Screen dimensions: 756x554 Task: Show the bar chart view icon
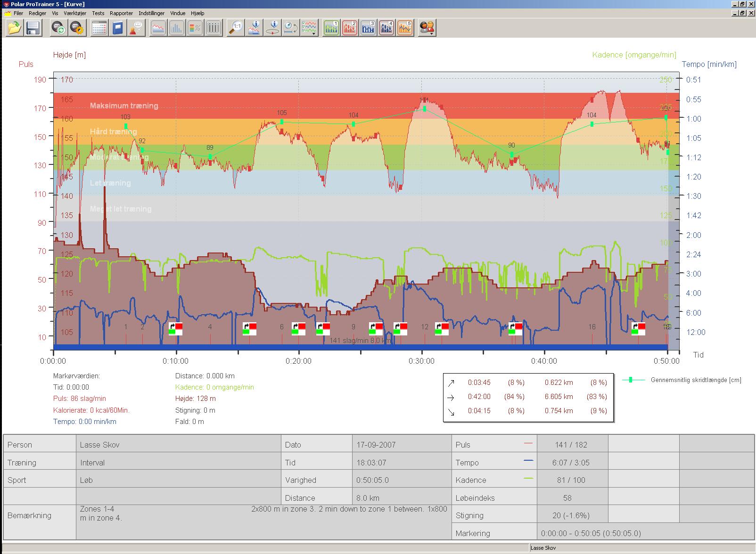176,28
